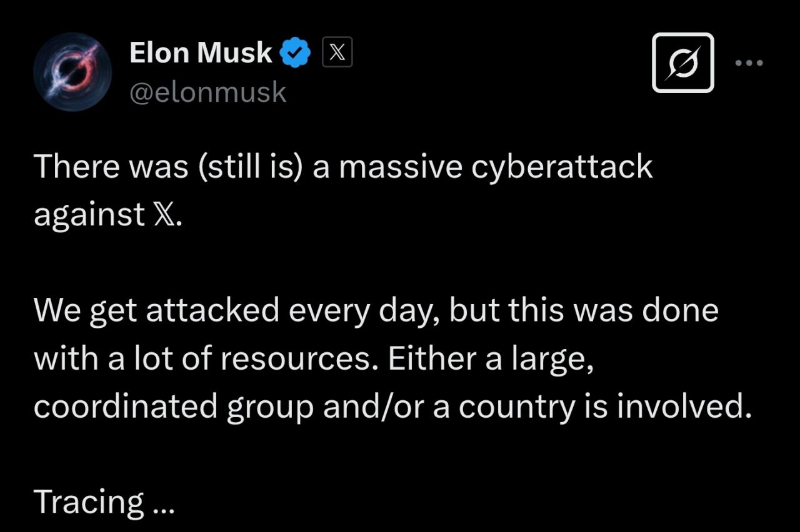Select the word "cyberattack" in the post
Image resolution: width=800 pixels, height=532 pixels.
(x=562, y=167)
